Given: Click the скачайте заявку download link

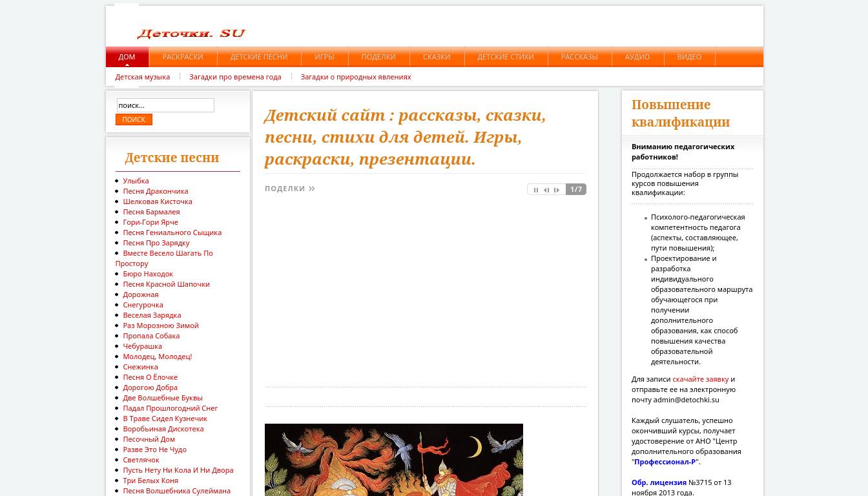Looking at the screenshot, I should point(700,379).
